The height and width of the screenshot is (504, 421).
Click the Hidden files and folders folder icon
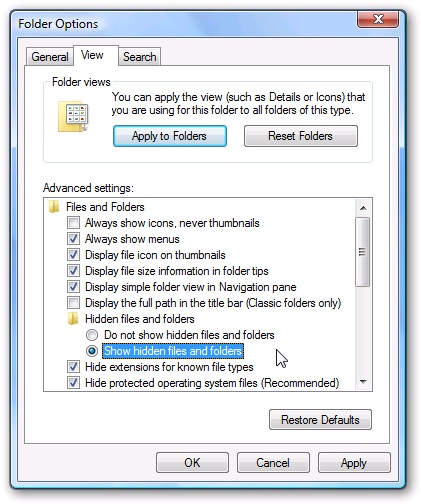73,319
